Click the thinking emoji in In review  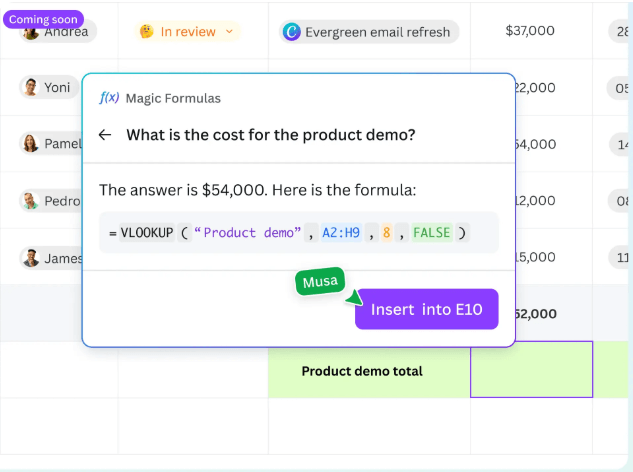[147, 31]
